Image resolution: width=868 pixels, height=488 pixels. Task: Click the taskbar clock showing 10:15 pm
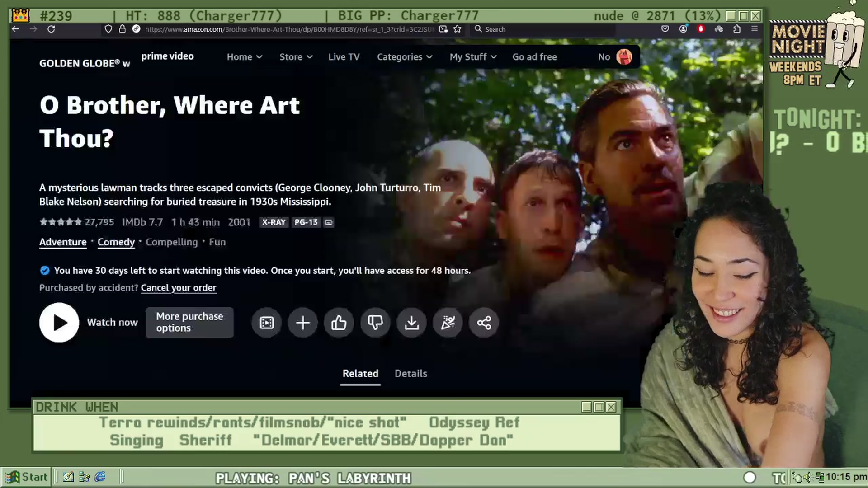point(846,477)
